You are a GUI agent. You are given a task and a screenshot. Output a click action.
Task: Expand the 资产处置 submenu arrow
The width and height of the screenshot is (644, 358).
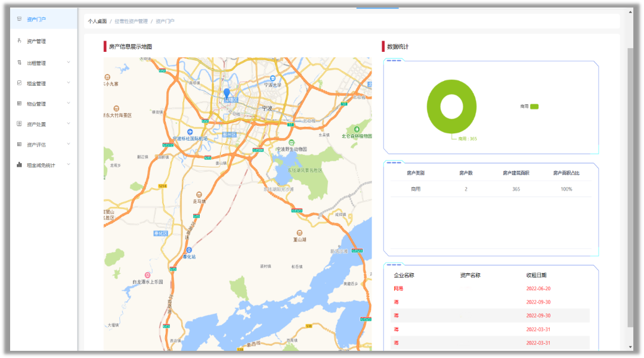click(x=69, y=123)
